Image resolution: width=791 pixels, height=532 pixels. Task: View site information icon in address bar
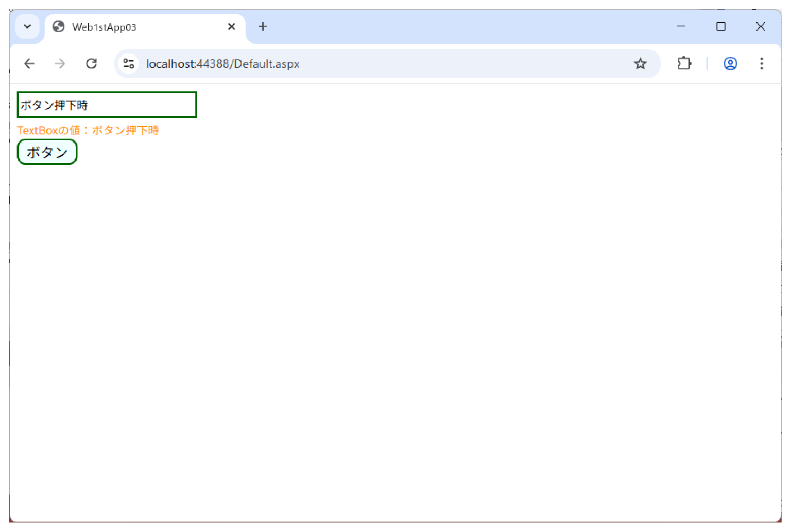pos(129,64)
